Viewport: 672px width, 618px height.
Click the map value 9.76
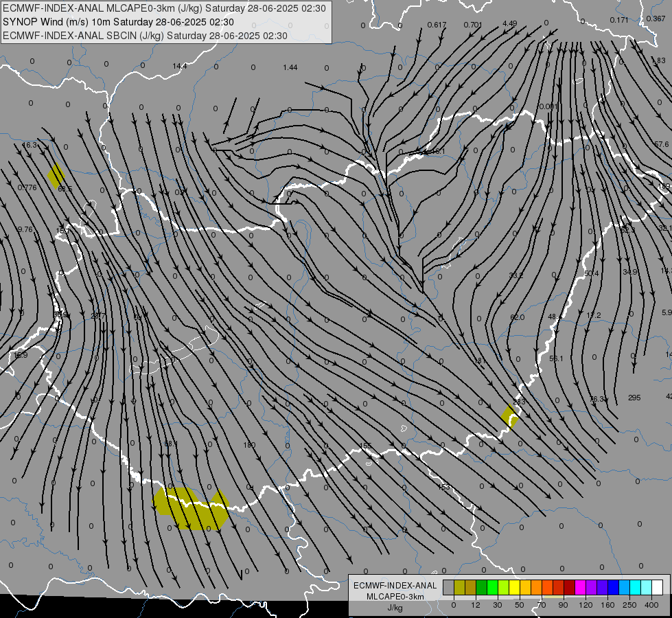pyautogui.click(x=25, y=229)
